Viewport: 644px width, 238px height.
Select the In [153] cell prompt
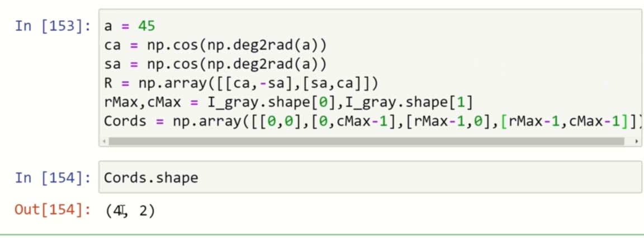53,26
